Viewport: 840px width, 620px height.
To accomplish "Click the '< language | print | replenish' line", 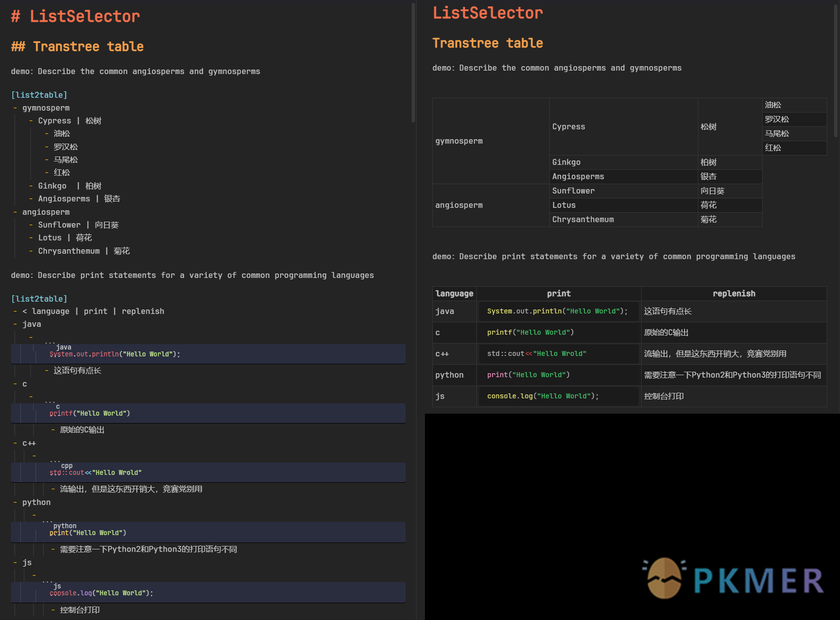I will 93,311.
